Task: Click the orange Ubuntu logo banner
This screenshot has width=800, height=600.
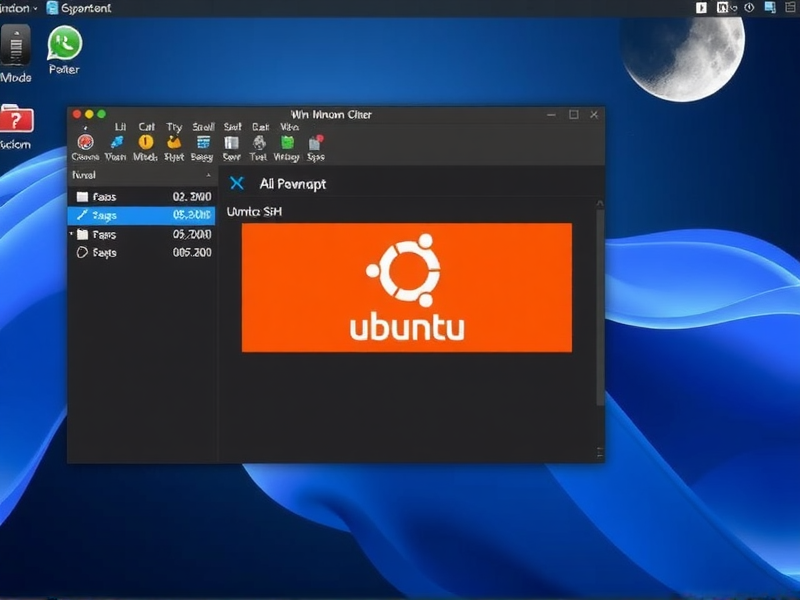Action: click(406, 287)
